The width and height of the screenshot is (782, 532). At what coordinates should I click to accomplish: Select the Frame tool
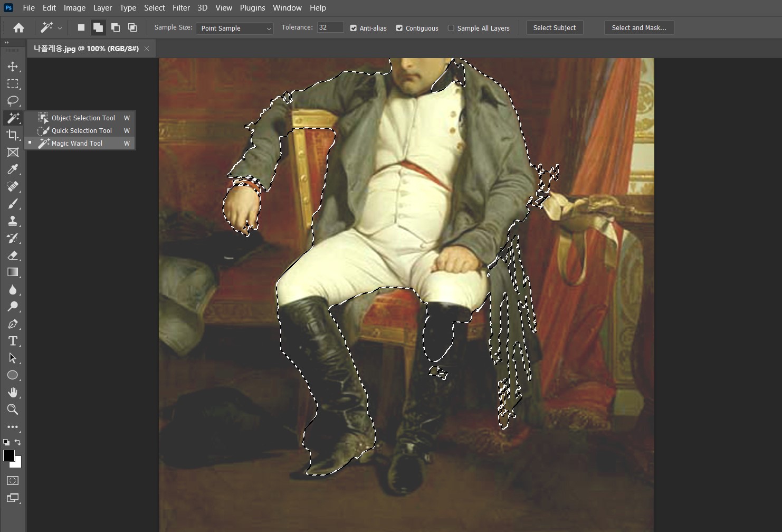[13, 153]
